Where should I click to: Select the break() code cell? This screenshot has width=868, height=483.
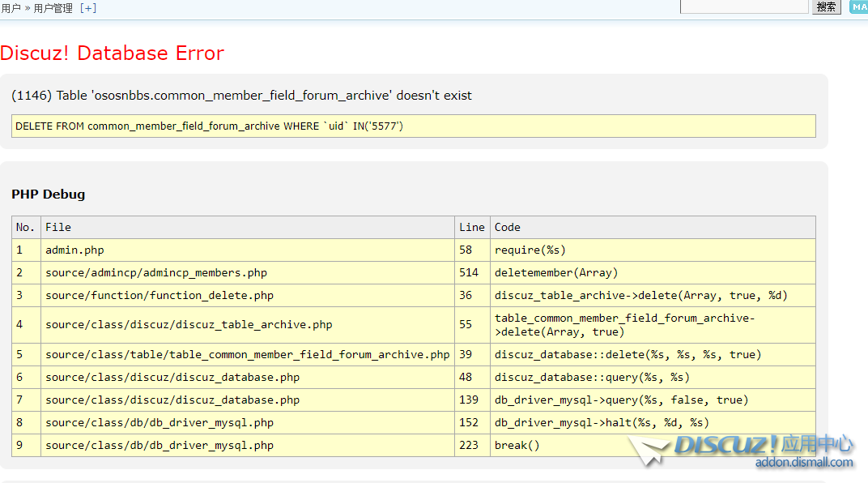653,446
